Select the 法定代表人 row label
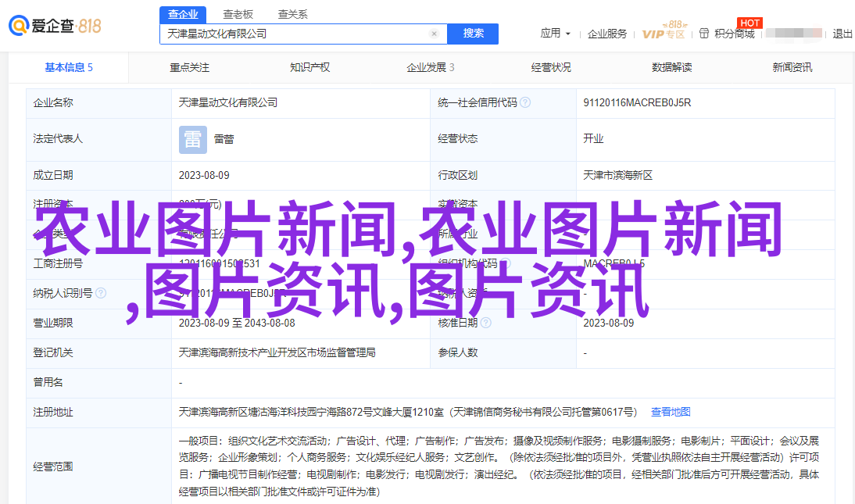Viewport: 855px width, 504px height. coord(58,138)
